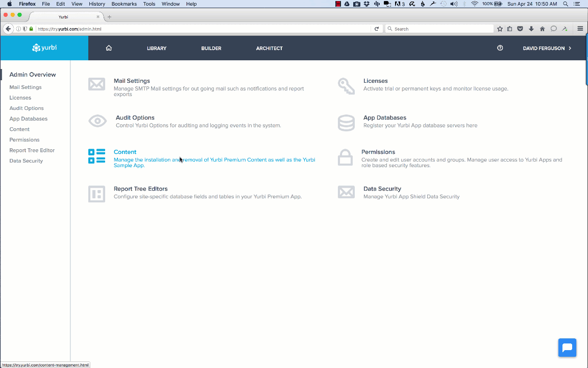Click the Licenses key icon
Screen dimensions: 588x368
[x=346, y=86]
